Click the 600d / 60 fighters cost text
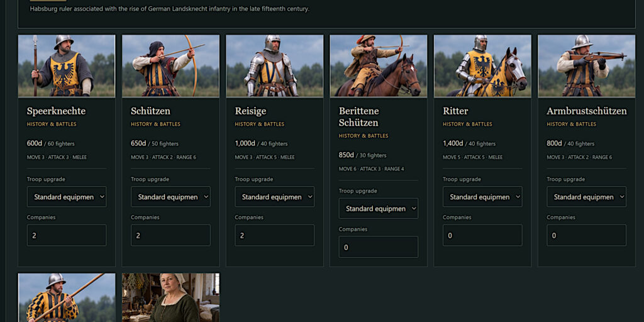The image size is (644, 322). pos(51,143)
